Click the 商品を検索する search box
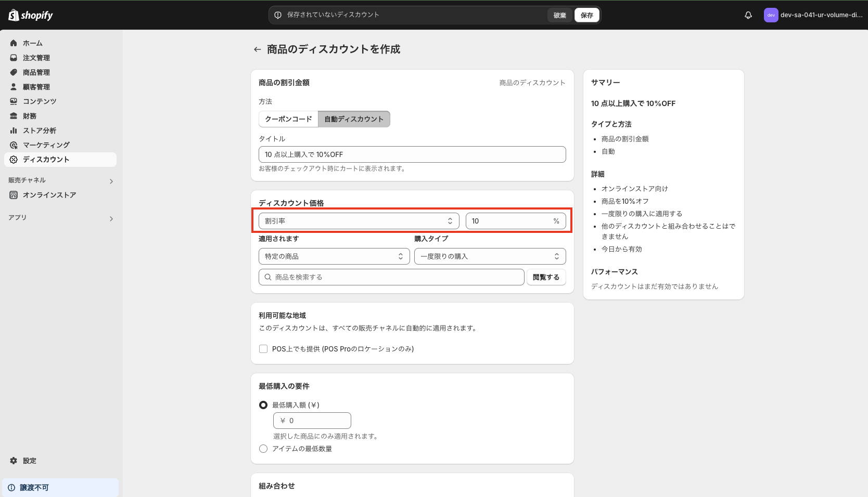The height and width of the screenshot is (497, 868). click(x=391, y=277)
